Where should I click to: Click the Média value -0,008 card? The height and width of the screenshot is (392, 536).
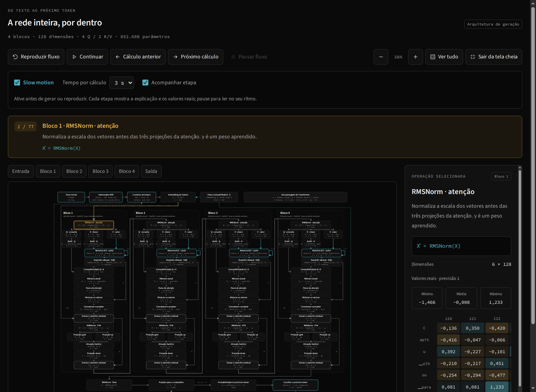tap(461, 298)
